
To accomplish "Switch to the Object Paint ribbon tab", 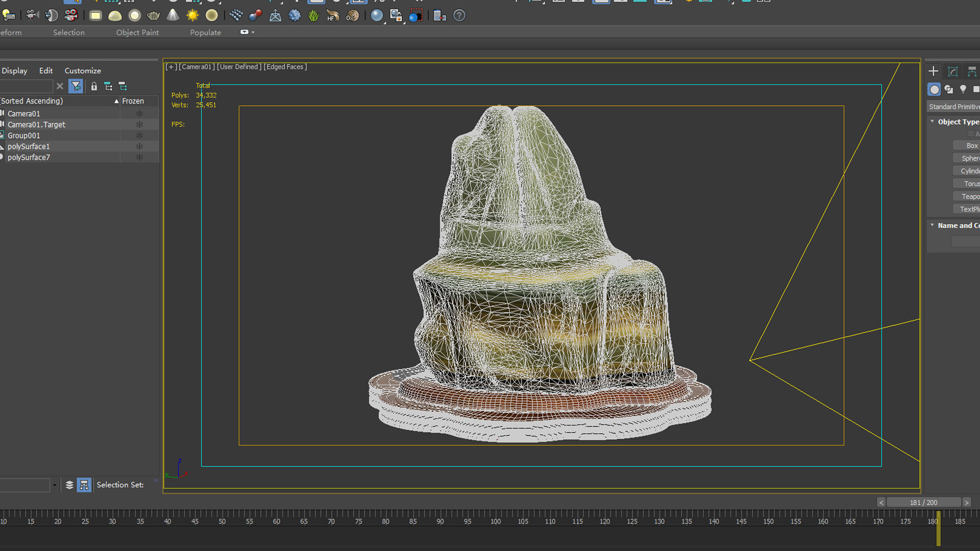I will point(137,32).
